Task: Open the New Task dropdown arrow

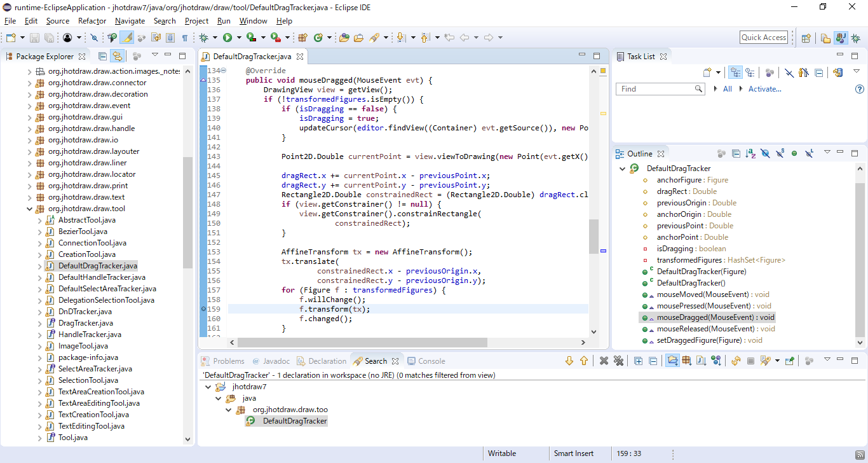Action: pos(719,73)
